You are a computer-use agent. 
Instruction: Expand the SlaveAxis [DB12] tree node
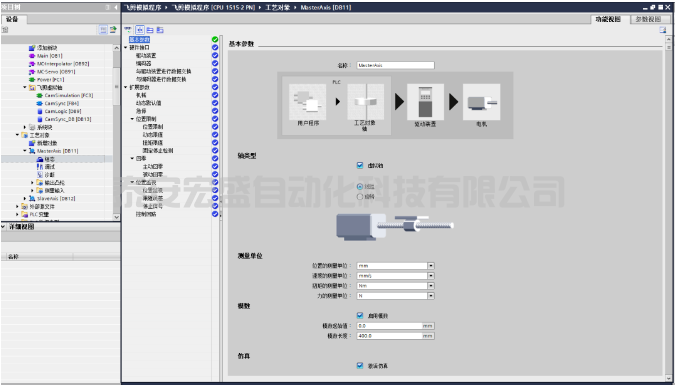pyautogui.click(x=25, y=199)
